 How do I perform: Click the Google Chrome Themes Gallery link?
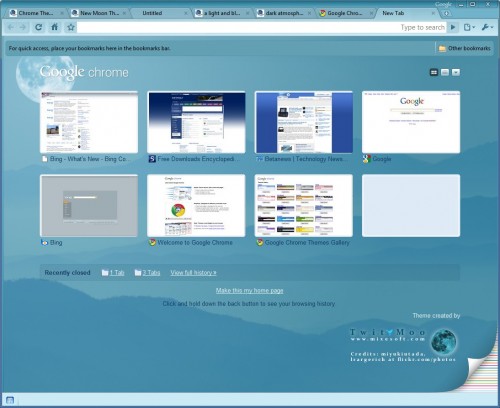307,242
